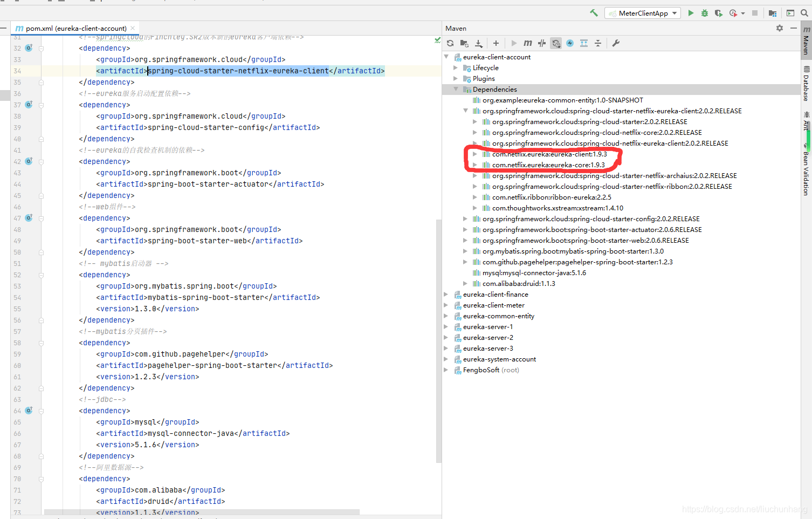
Task: Open the MeterClientApp run configuration dropdown
Action: [x=643, y=13]
